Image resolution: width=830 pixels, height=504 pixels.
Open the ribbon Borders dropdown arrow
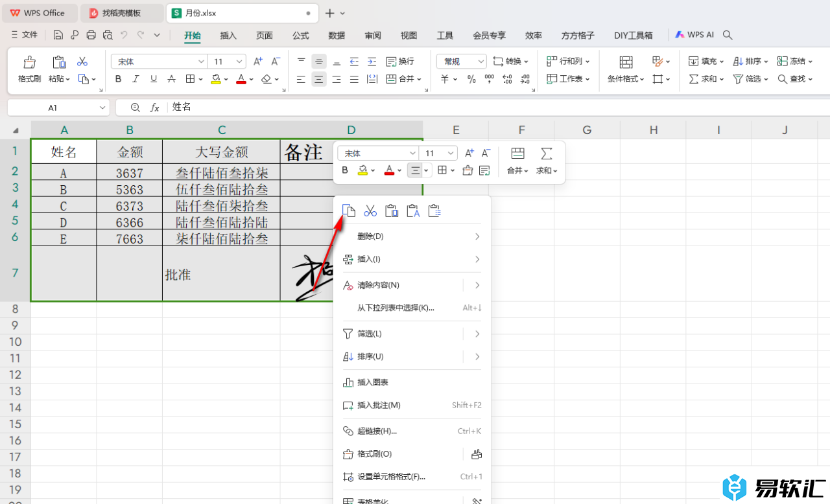(x=200, y=80)
